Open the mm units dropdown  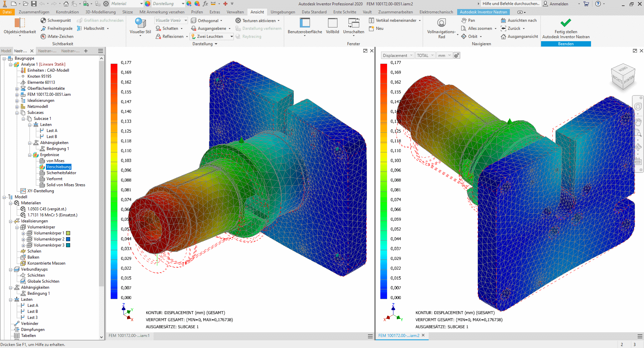click(x=444, y=56)
